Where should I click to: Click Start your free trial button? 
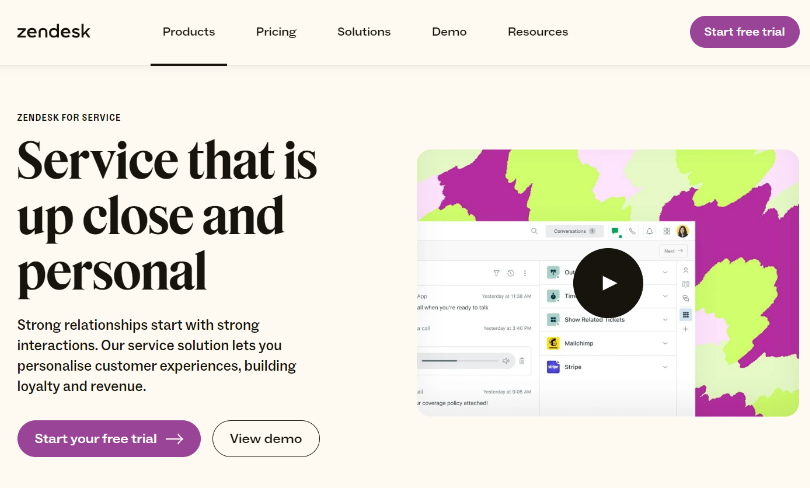coord(109,438)
